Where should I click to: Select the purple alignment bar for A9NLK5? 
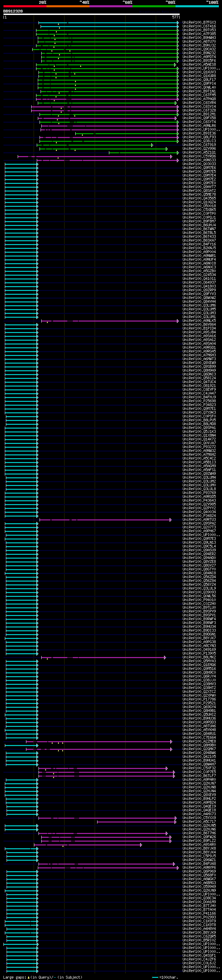(110, 321)
